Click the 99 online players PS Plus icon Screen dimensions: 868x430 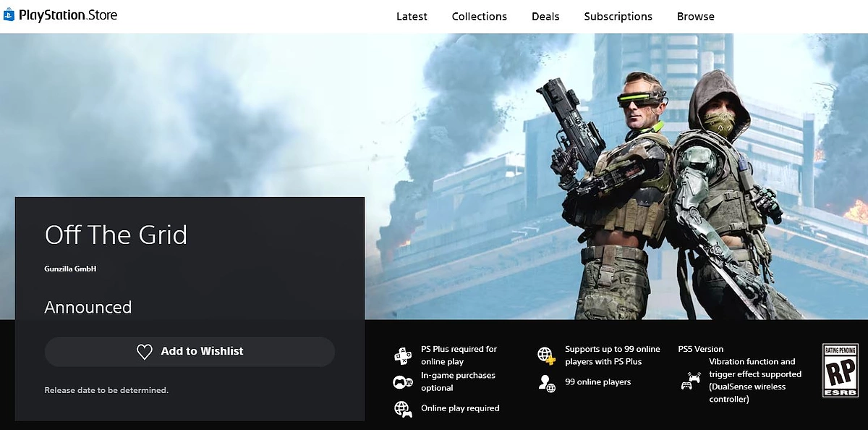[547, 355]
